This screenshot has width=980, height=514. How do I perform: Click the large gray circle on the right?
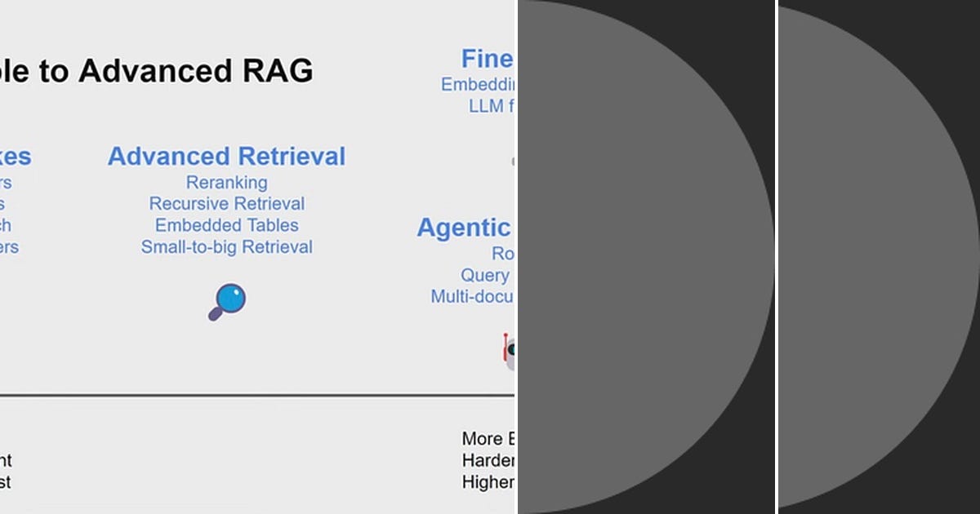tap(645, 257)
